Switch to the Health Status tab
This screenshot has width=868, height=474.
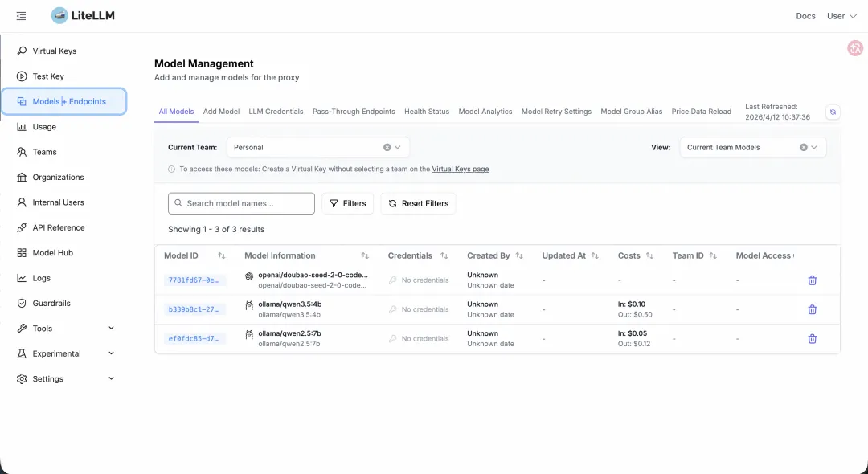click(427, 112)
